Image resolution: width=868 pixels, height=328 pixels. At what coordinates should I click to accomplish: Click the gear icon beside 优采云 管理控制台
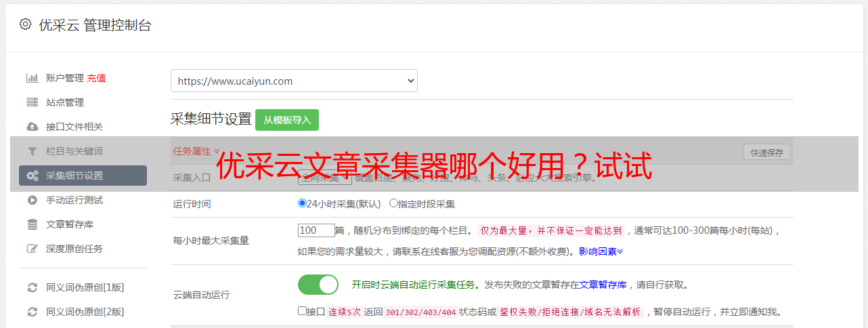coord(25,24)
